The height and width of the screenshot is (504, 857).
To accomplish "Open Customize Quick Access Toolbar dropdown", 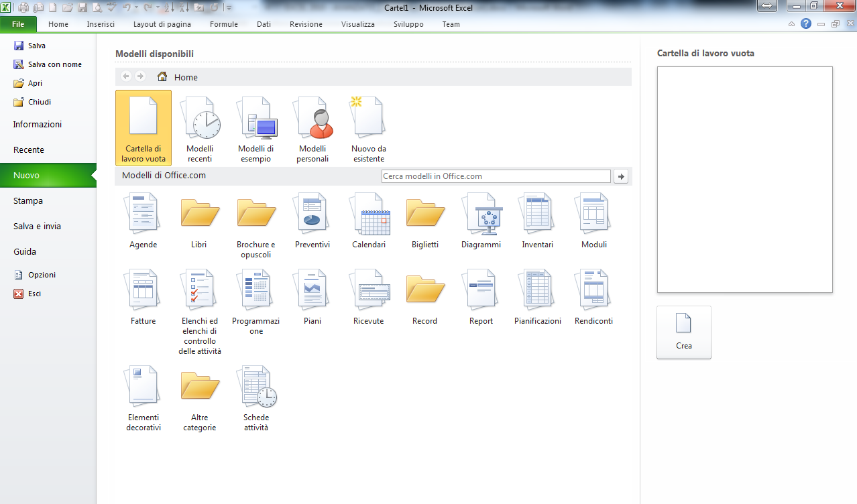I will tap(229, 8).
